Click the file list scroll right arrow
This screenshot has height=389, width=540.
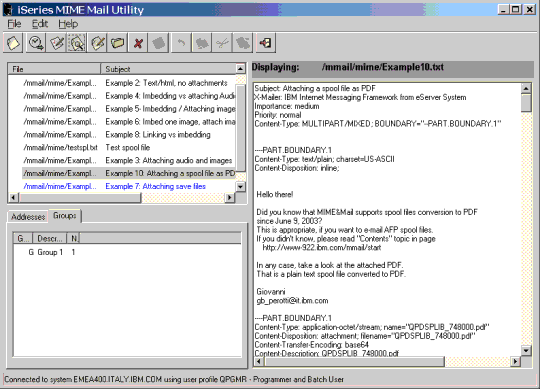click(x=229, y=198)
